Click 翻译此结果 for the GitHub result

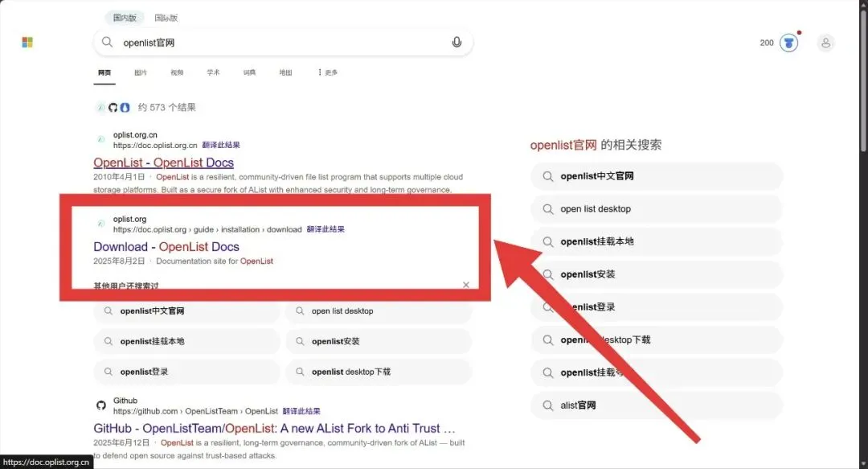tap(301, 411)
